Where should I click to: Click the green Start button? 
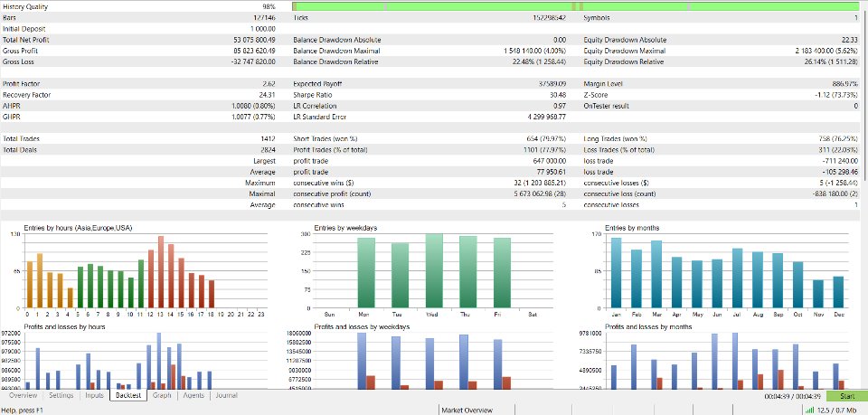pos(847,396)
